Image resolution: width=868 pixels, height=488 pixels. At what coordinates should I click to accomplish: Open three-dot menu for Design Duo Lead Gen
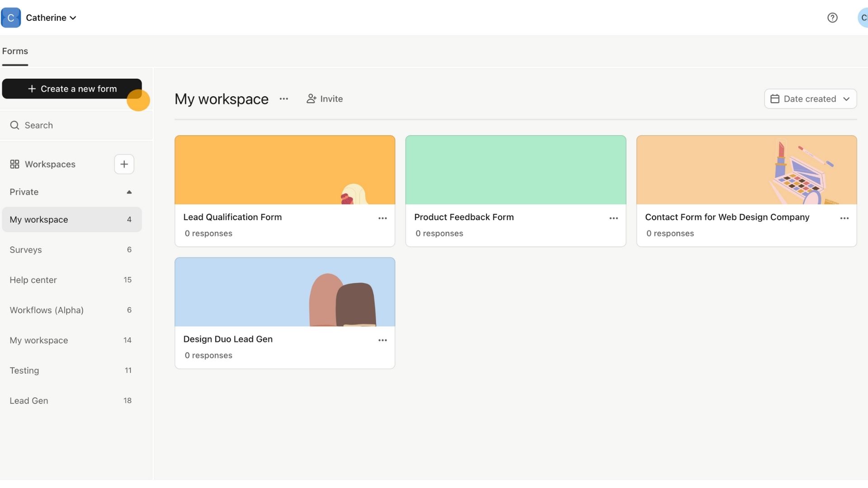(x=382, y=340)
